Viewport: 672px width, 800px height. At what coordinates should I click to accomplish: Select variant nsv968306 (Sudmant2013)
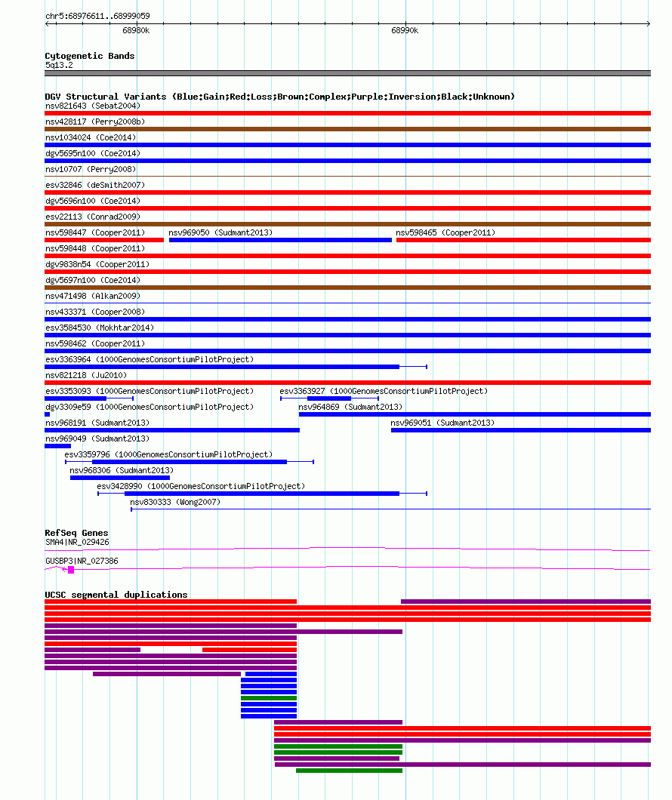click(122, 470)
